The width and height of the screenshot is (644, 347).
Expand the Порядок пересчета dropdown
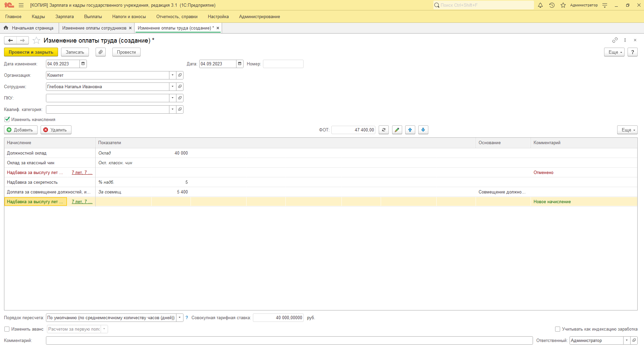click(180, 318)
